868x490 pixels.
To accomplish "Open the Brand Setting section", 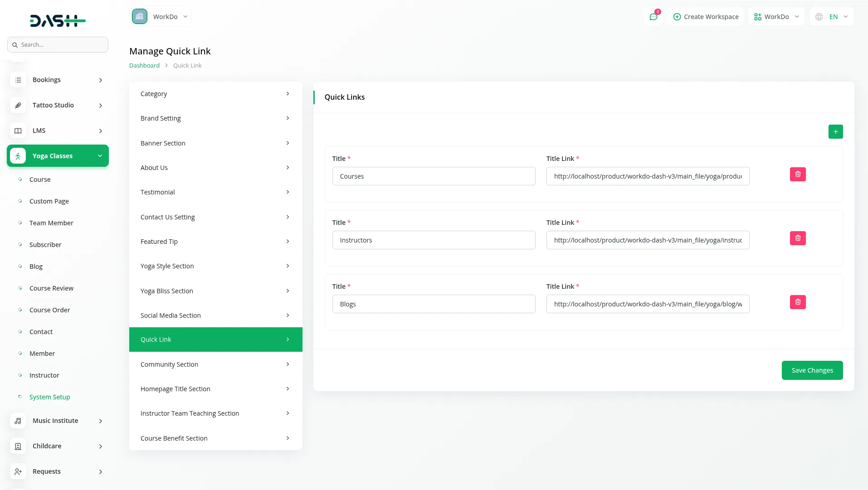I will click(215, 118).
